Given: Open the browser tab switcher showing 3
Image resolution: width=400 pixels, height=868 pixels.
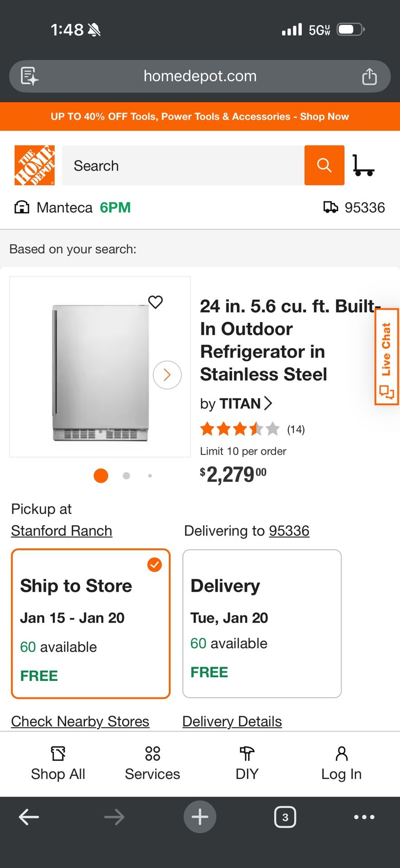Looking at the screenshot, I should (285, 817).
